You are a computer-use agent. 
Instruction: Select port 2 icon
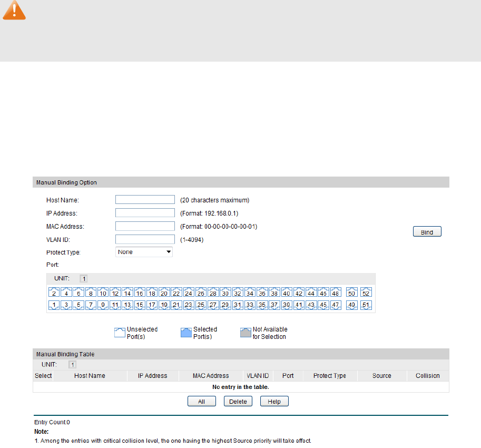(54, 293)
